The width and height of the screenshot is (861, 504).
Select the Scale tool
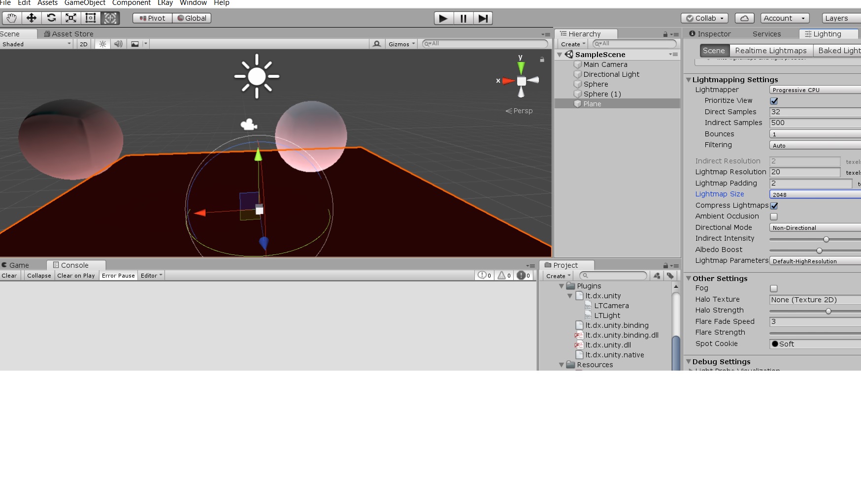(x=71, y=18)
